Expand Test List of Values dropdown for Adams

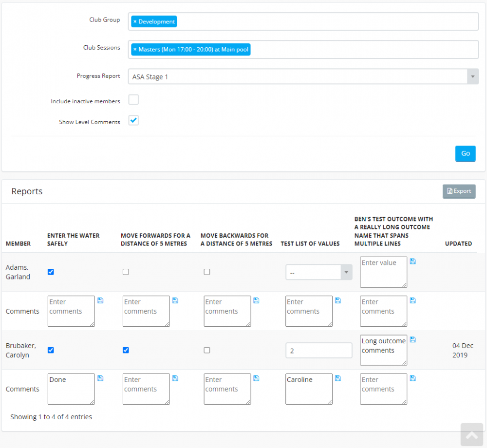318,273
